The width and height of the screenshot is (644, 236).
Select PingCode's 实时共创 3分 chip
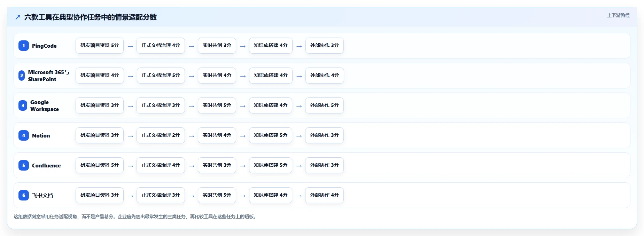pyautogui.click(x=217, y=46)
